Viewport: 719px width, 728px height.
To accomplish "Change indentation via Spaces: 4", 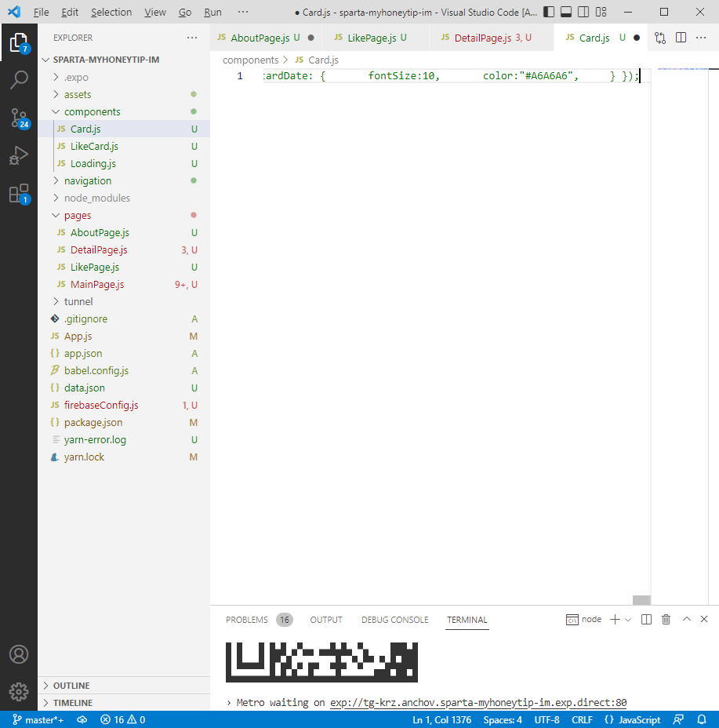I will [x=503, y=719].
